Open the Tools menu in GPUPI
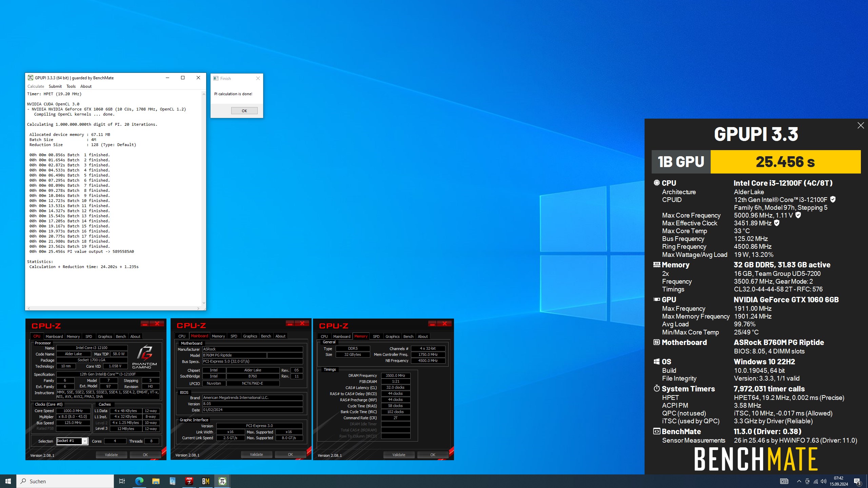The width and height of the screenshot is (868, 488). point(71,86)
